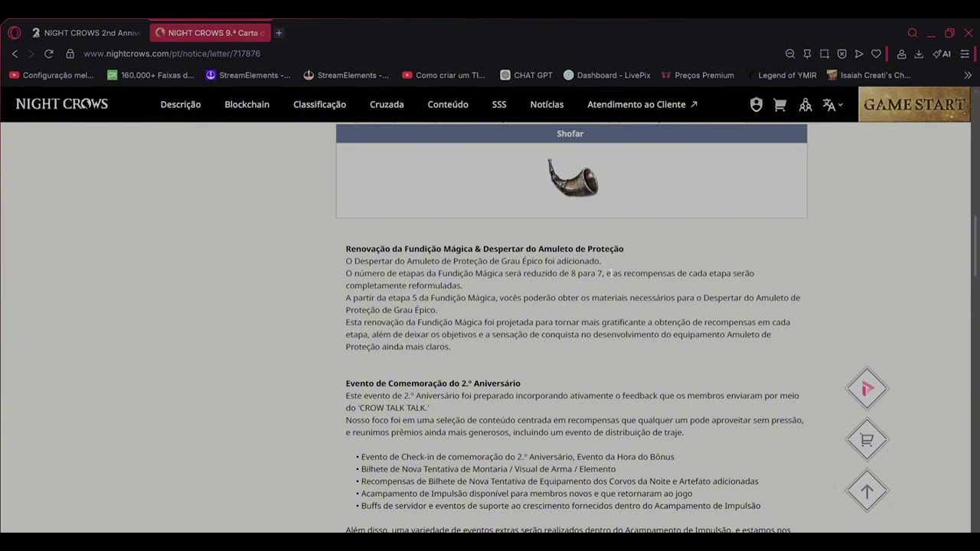
Task: Bookmark page with the heart icon
Action: coord(876,54)
